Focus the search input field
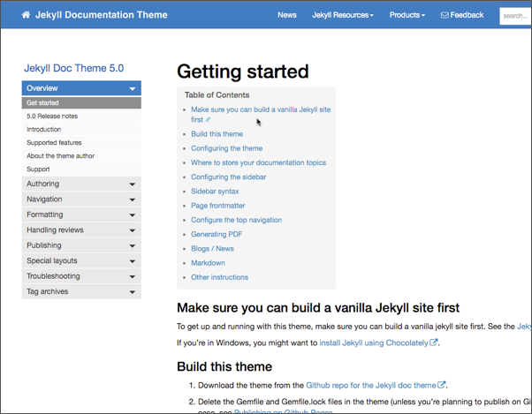 (x=515, y=16)
